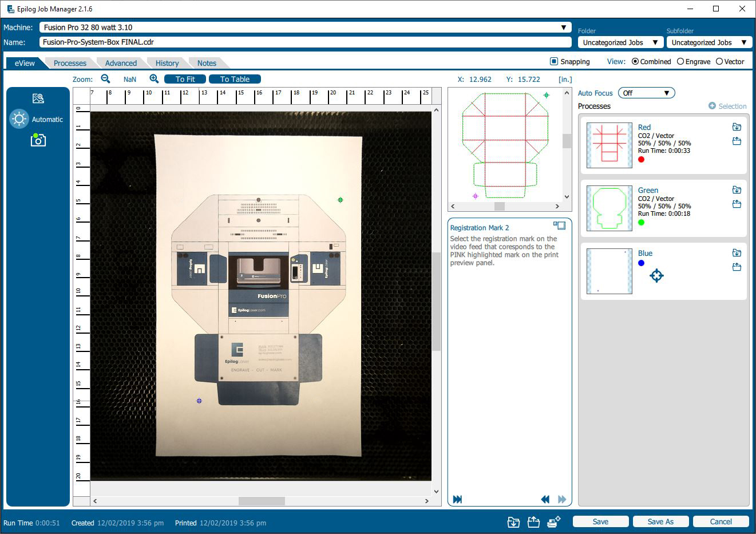Click the NaN zoom value
This screenshot has width=756, height=534.
click(x=130, y=79)
